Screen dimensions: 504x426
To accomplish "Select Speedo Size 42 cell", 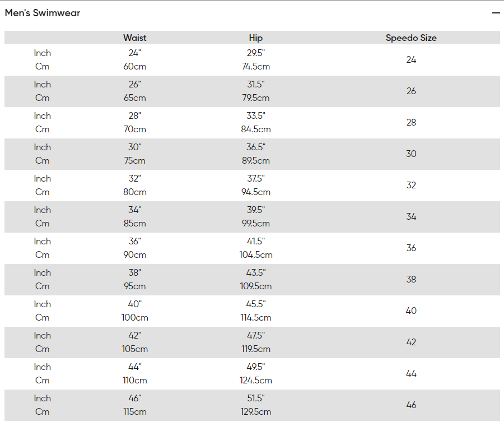I will tap(411, 342).
